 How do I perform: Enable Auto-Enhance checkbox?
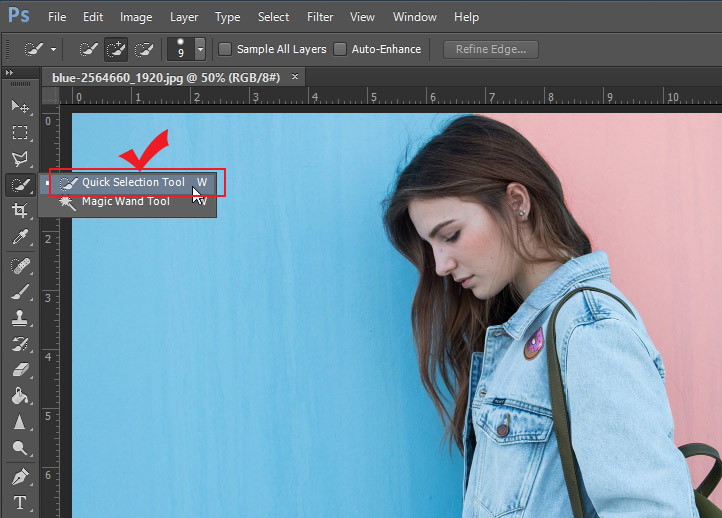pos(340,49)
